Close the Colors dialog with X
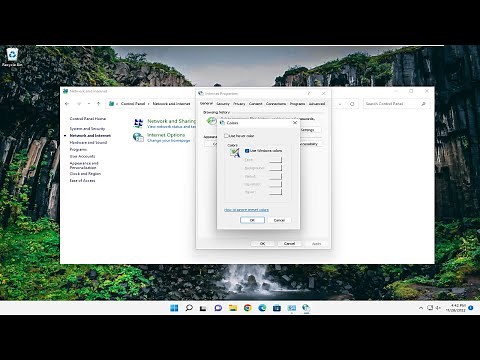This screenshot has width=480, height=360. tap(295, 123)
